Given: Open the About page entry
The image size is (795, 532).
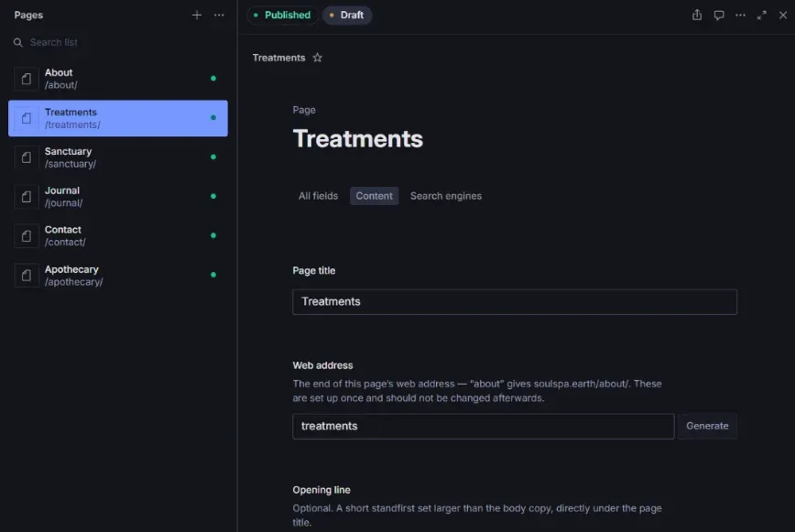Looking at the screenshot, I should point(117,79).
